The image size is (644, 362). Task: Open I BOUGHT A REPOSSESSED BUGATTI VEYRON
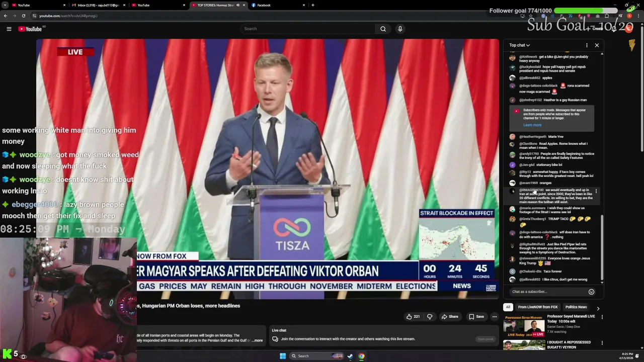point(569,344)
